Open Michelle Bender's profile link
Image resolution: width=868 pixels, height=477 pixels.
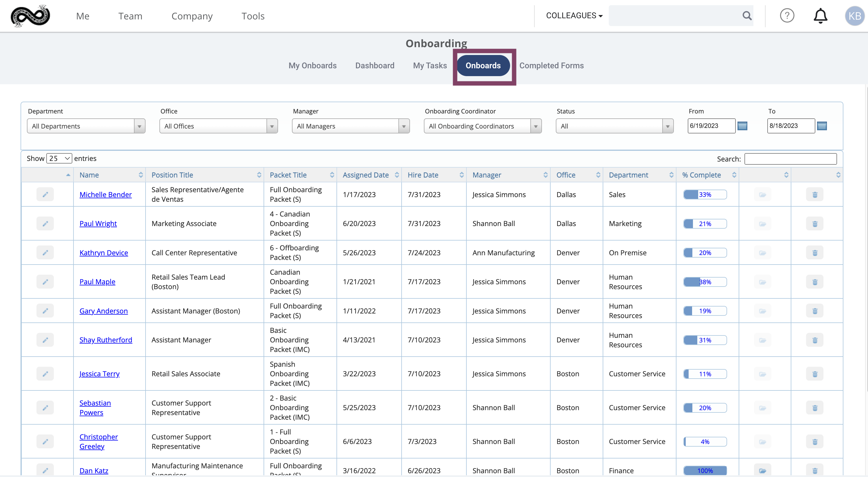click(x=106, y=195)
